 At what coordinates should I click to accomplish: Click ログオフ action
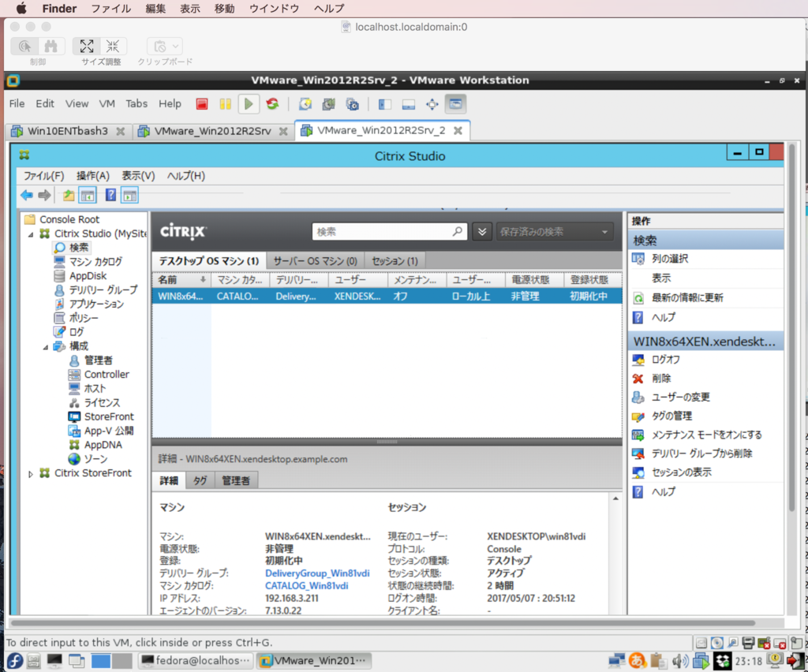(666, 360)
